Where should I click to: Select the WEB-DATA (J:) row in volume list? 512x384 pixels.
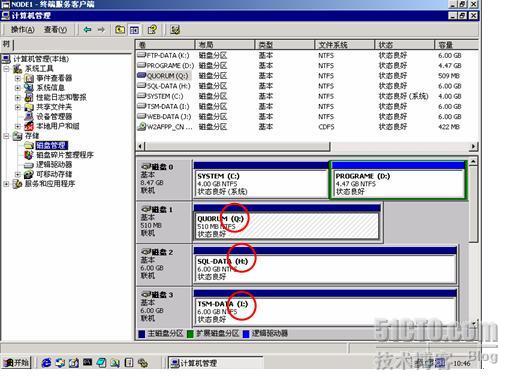[x=307, y=117]
